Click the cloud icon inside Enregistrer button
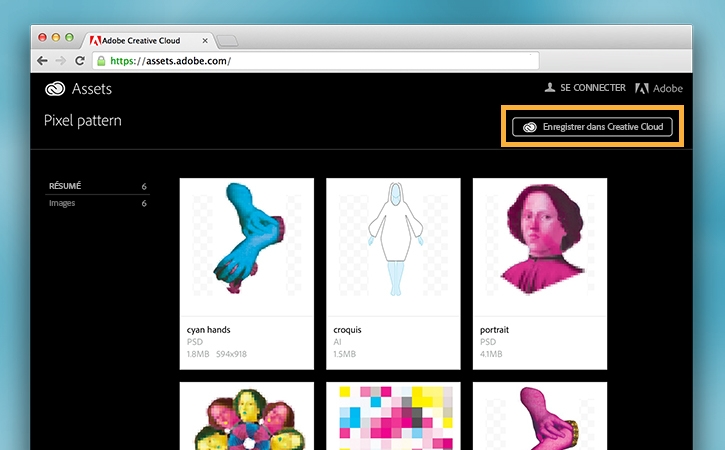Viewport: 725px width, 450px height. (x=529, y=127)
